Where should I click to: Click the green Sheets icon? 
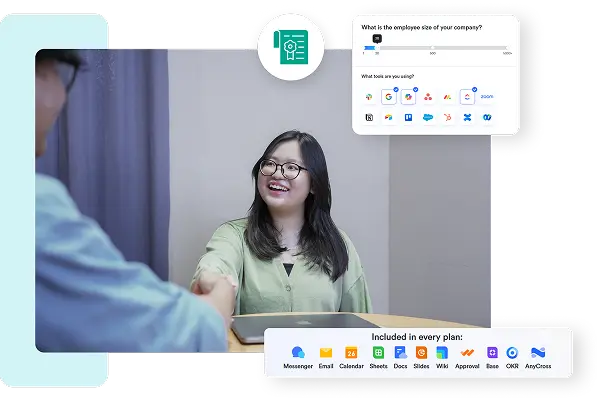[378, 353]
